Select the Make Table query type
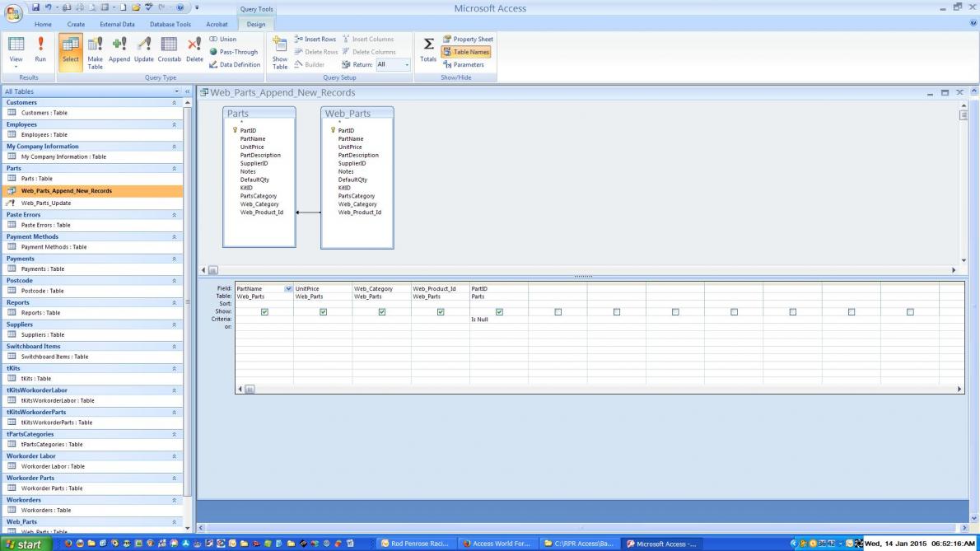The image size is (980, 551). [x=95, y=51]
